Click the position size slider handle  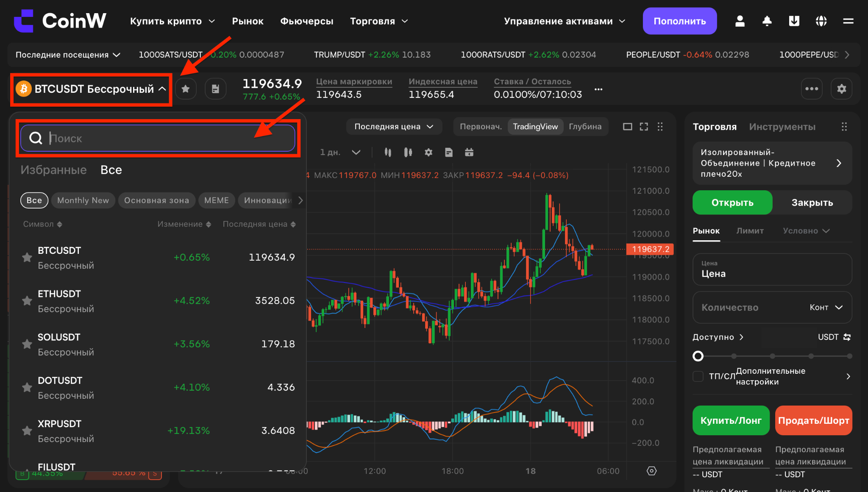tap(698, 356)
